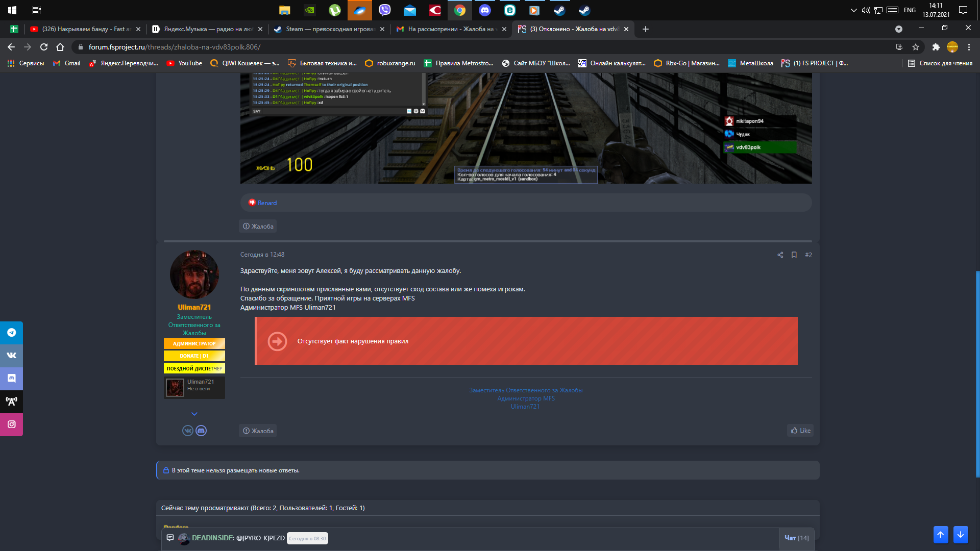Image resolution: width=980 pixels, height=551 pixels.
Task: Switch to the YouTube 'Накрываем банду' tab
Action: point(85,29)
